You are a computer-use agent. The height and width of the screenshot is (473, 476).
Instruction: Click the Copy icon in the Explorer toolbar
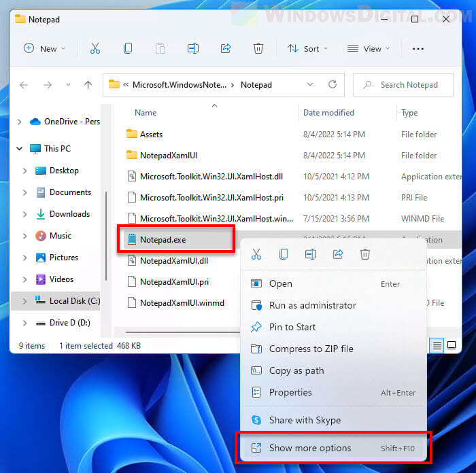click(128, 48)
